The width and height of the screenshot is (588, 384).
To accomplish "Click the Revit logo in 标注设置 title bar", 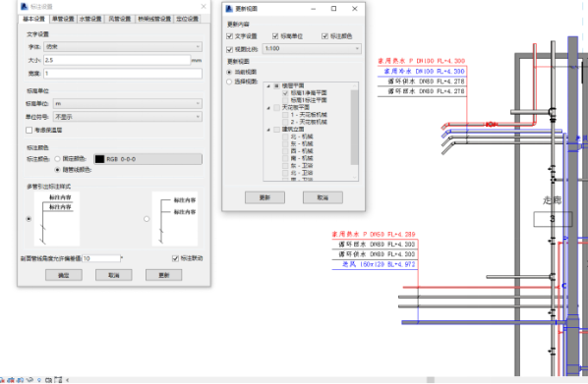I will click(25, 6).
